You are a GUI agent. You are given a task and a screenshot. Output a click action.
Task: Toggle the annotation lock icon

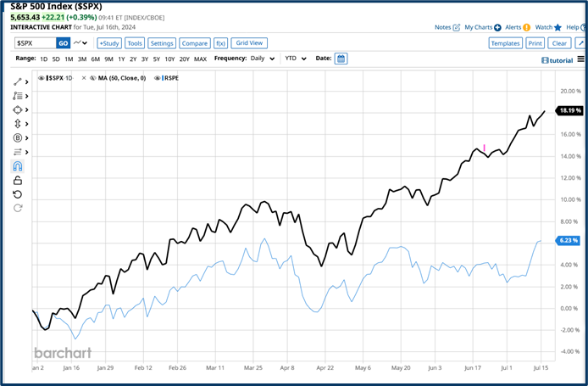coord(18,181)
